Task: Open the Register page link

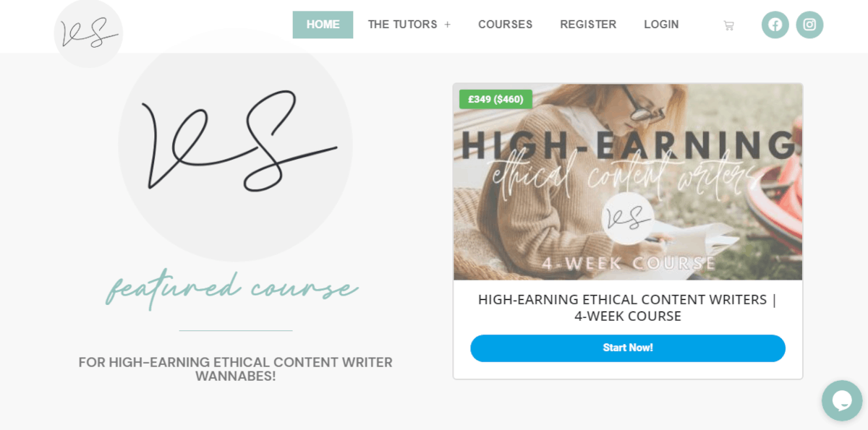Action: tap(588, 25)
